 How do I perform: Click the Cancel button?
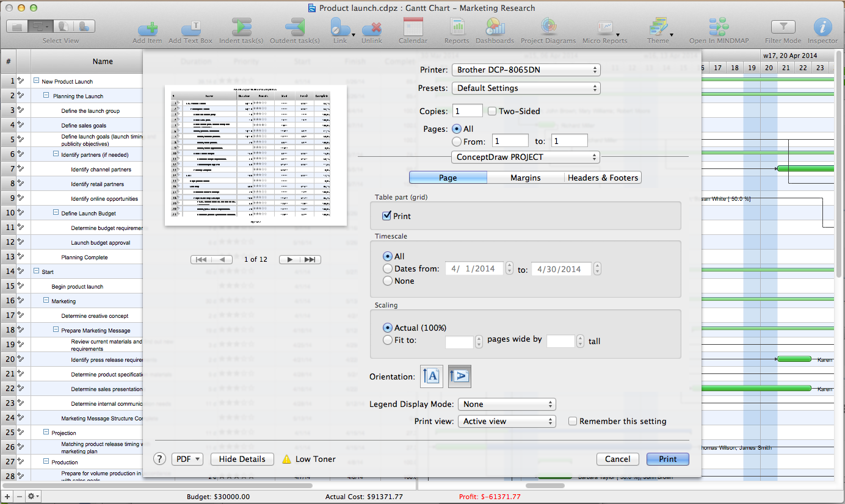(x=618, y=459)
